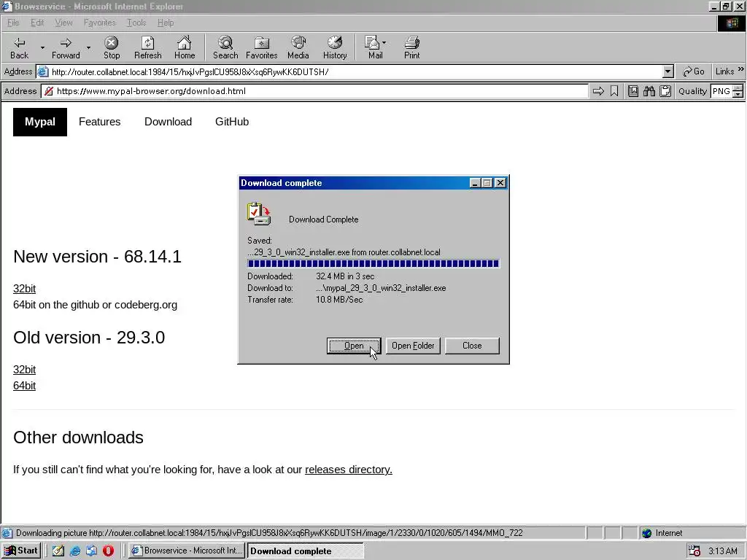Click the Open Folder button
747x560 pixels.
click(413, 346)
